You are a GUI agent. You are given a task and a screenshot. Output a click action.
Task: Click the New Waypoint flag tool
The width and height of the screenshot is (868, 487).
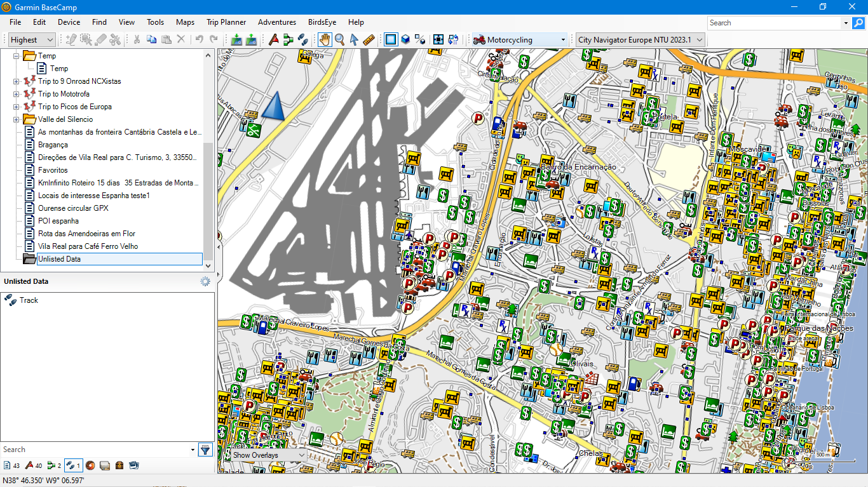coord(274,39)
